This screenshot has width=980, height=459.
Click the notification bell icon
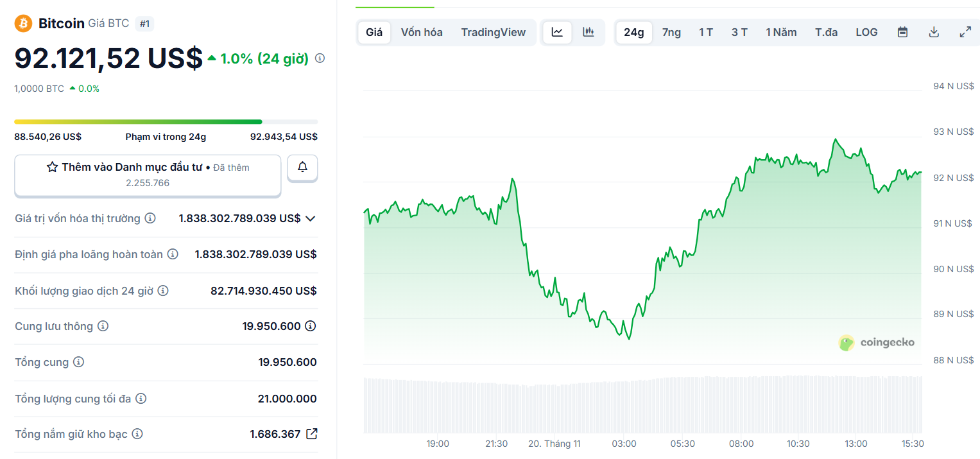pos(302,168)
